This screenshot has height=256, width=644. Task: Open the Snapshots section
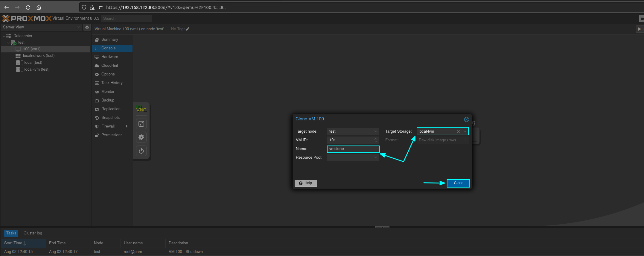(x=112, y=118)
